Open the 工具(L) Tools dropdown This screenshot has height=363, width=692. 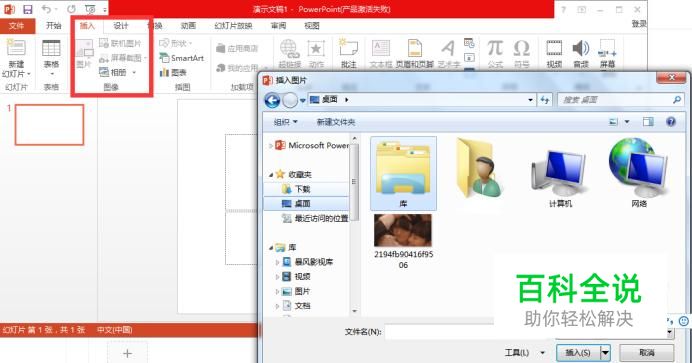[525, 352]
